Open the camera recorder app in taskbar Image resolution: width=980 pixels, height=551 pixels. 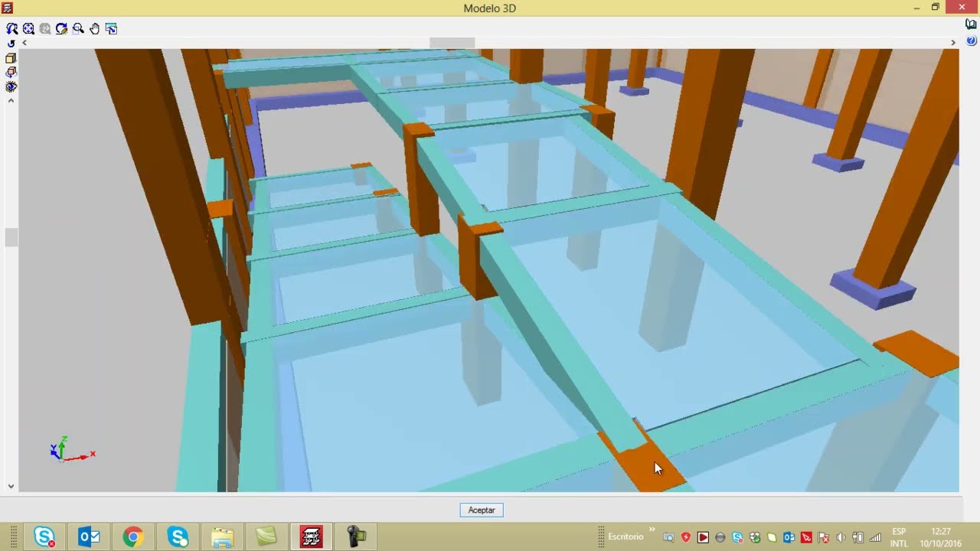coord(354,537)
